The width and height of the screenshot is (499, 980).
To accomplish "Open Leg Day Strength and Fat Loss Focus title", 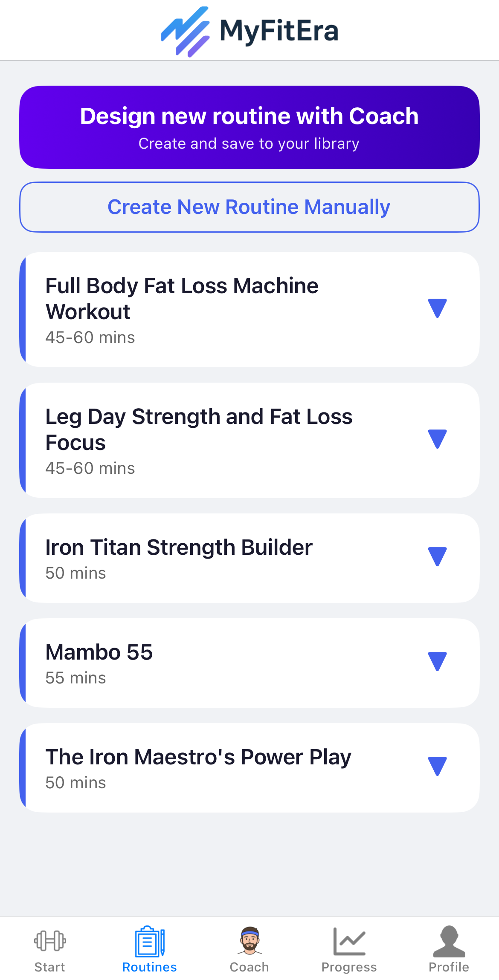I will [199, 429].
